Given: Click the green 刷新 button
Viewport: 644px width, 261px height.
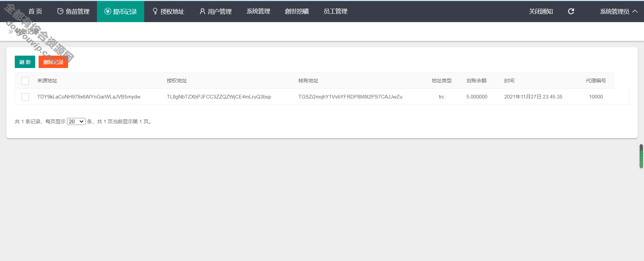Looking at the screenshot, I should tap(25, 62).
